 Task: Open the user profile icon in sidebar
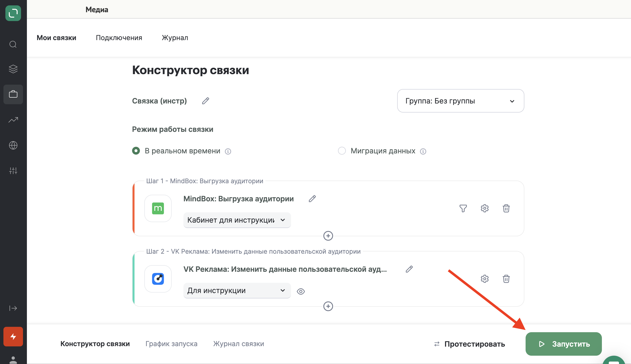click(x=13, y=360)
